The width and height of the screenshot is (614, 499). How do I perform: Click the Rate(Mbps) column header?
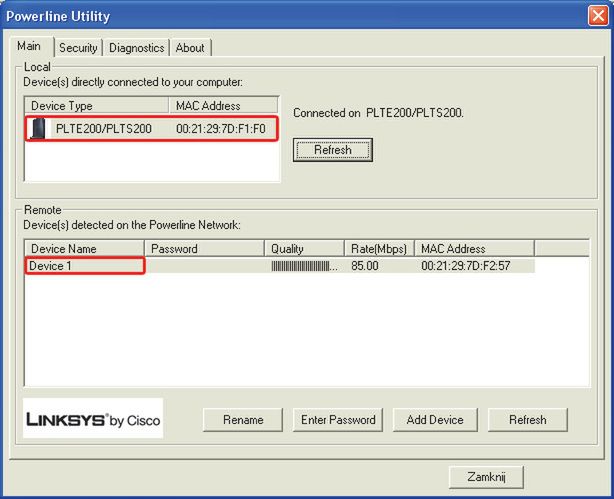379,249
